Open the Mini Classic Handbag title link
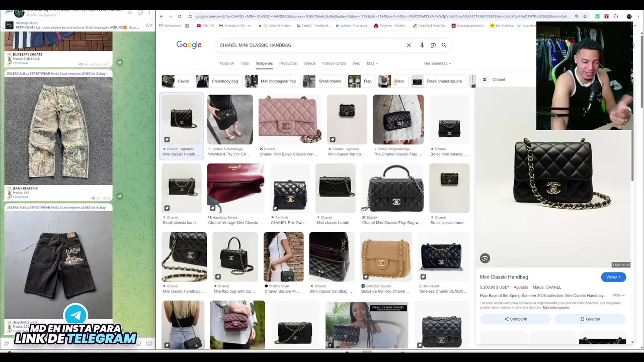 [x=504, y=277]
